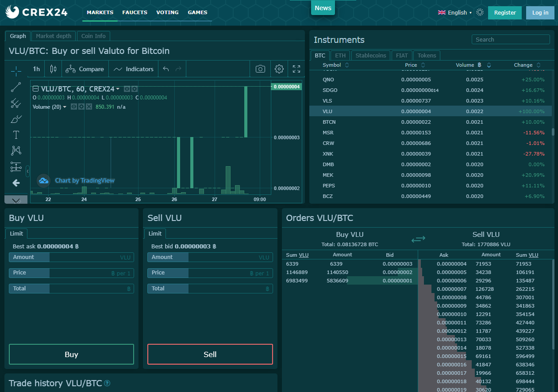Take a chart snapshot with camera icon
This screenshot has height=392, width=558.
click(x=260, y=69)
